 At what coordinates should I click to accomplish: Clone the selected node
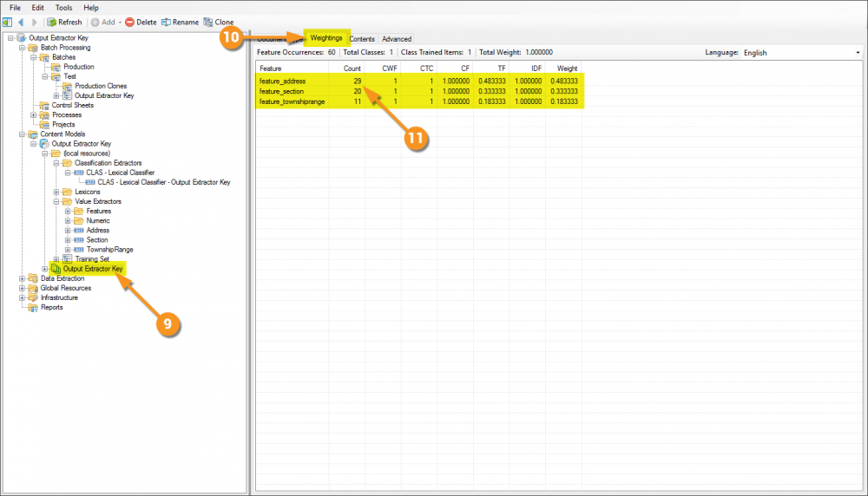(219, 23)
